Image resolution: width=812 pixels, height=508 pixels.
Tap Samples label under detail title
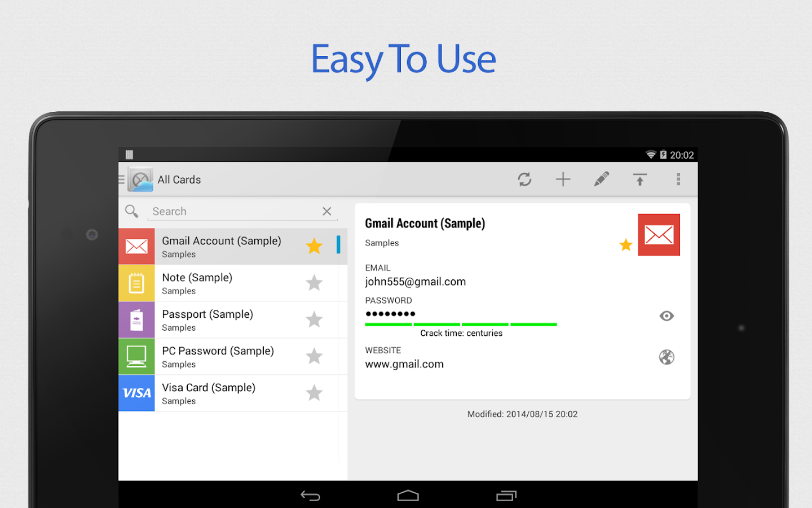tap(382, 243)
